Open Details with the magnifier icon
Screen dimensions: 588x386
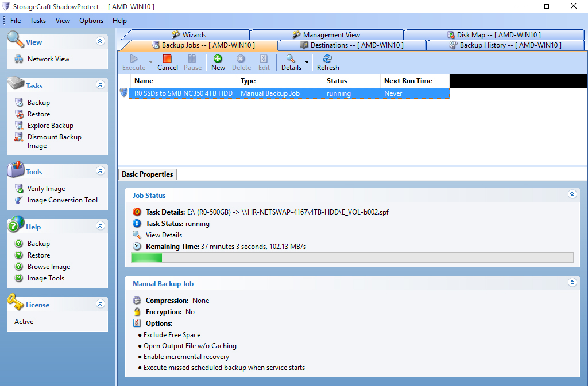pyautogui.click(x=291, y=59)
